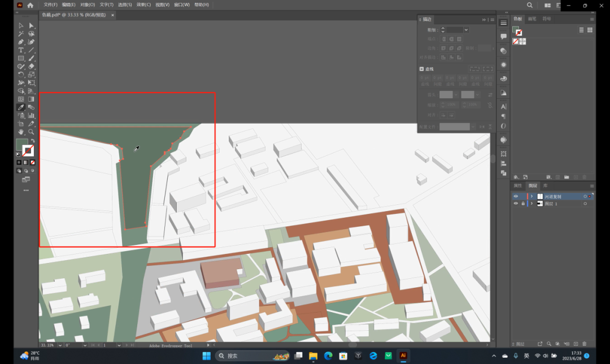This screenshot has width=610, height=364.
Task: Select the Eyedropper tool
Action: pyautogui.click(x=21, y=107)
